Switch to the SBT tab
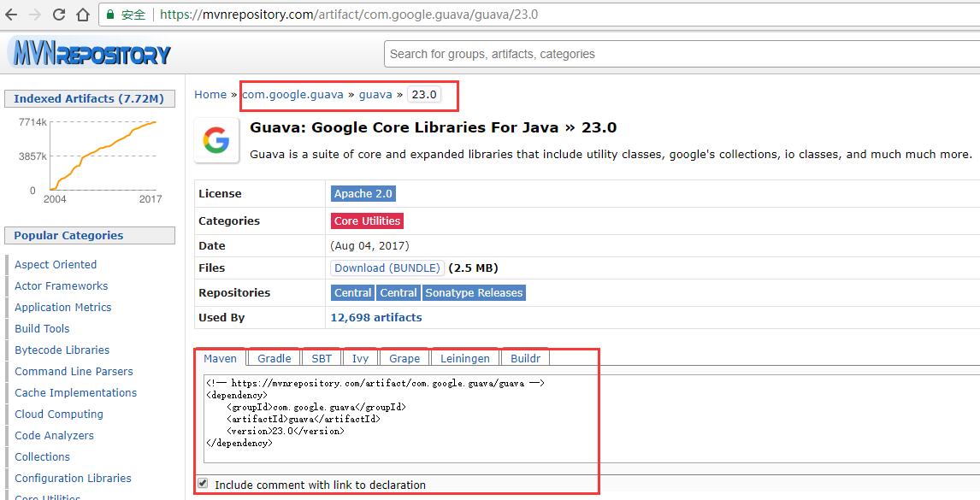 322,358
